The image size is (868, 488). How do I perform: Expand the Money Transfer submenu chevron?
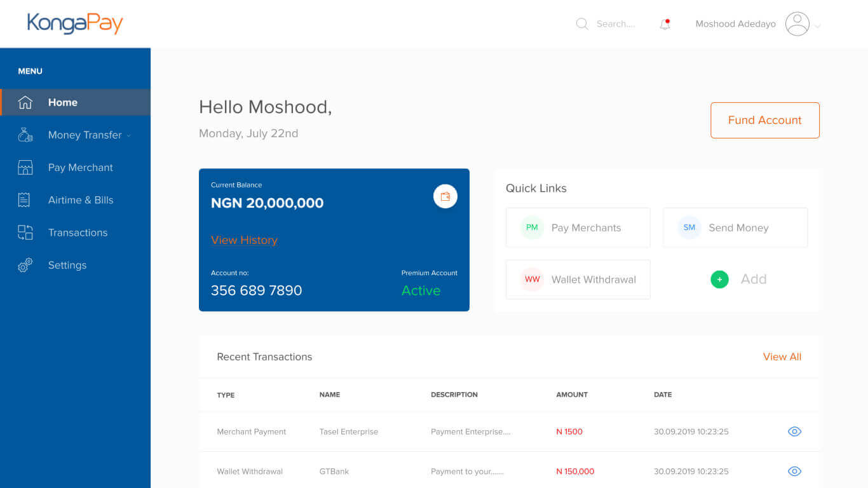click(129, 135)
